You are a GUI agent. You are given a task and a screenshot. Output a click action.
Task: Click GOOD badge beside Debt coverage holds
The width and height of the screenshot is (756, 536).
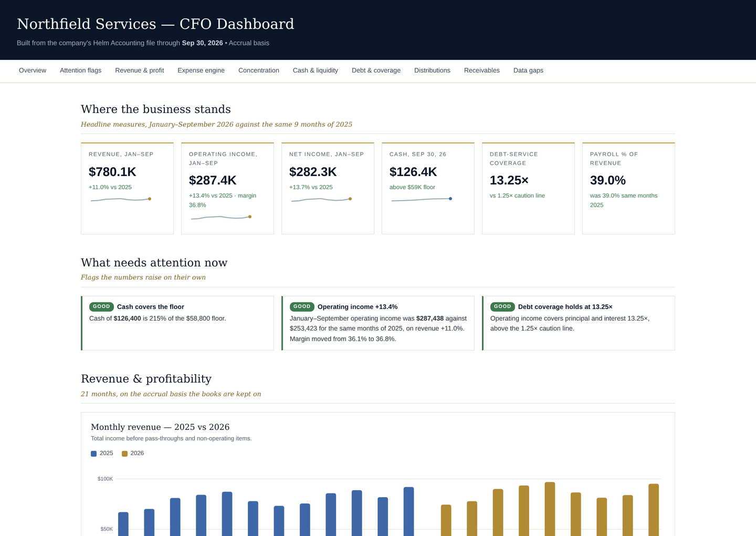[502, 306]
